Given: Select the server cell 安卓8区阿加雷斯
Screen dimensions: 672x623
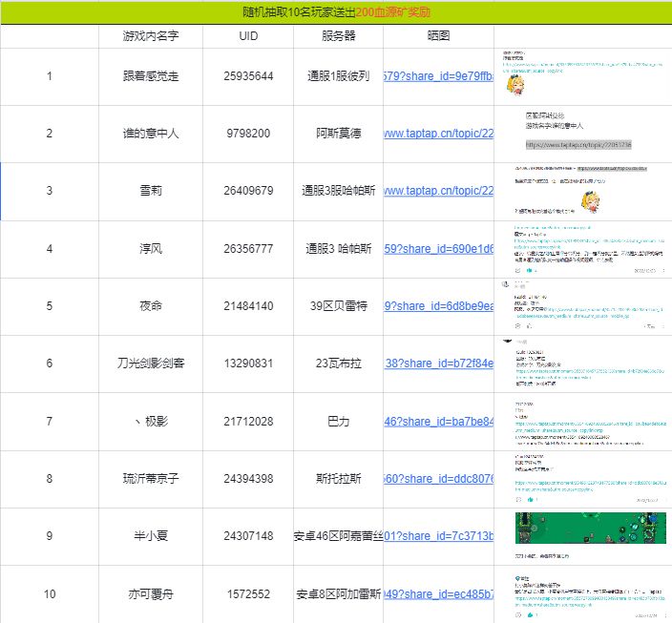Looking at the screenshot, I should pyautogui.click(x=339, y=594).
